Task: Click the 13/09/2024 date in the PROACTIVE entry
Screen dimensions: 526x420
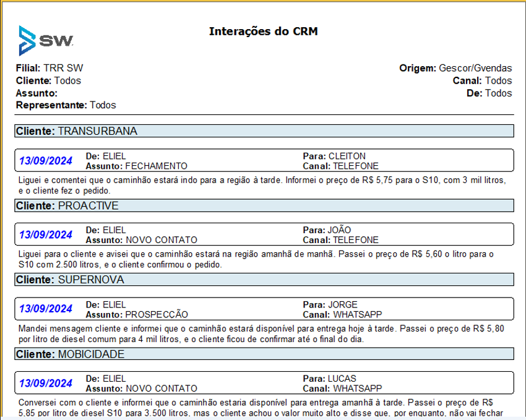Action: click(x=46, y=234)
